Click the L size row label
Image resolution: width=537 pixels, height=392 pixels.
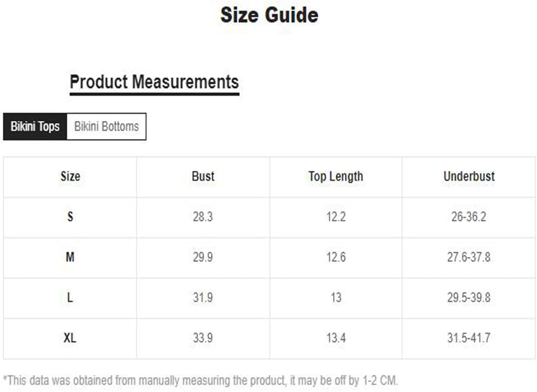70,298
